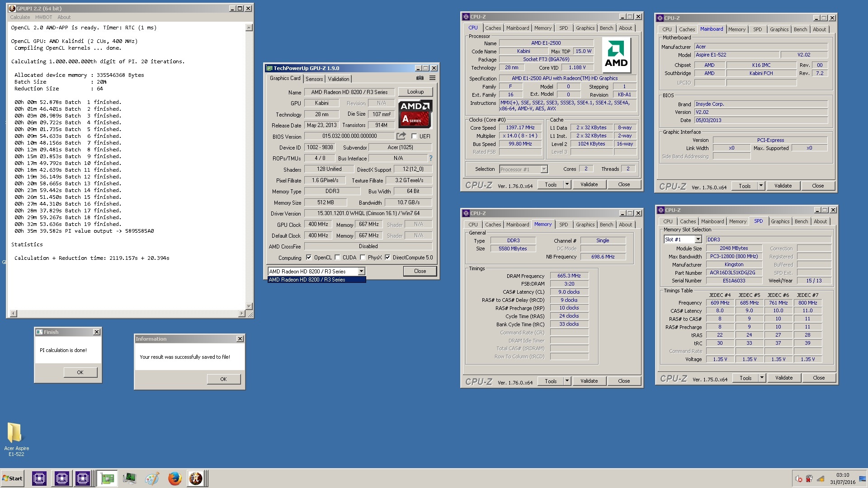Open Bench tab in CPU-Z Memory window
This screenshot has width=868, height=488.
click(606, 225)
